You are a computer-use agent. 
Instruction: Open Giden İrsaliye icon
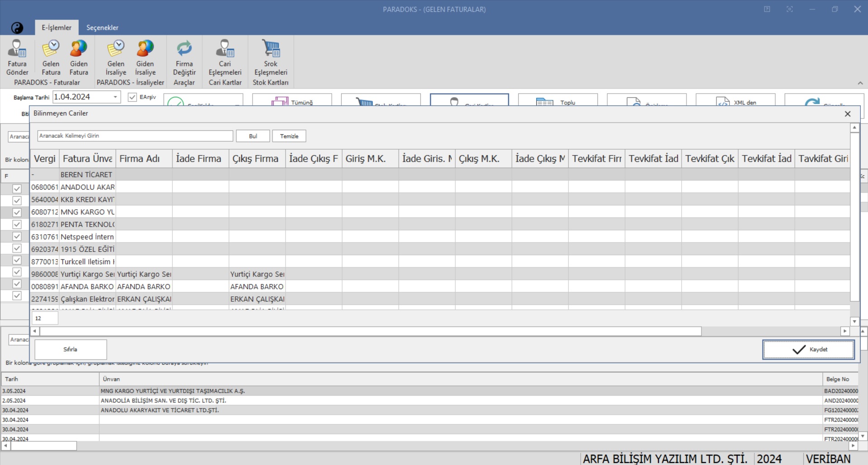(x=145, y=57)
